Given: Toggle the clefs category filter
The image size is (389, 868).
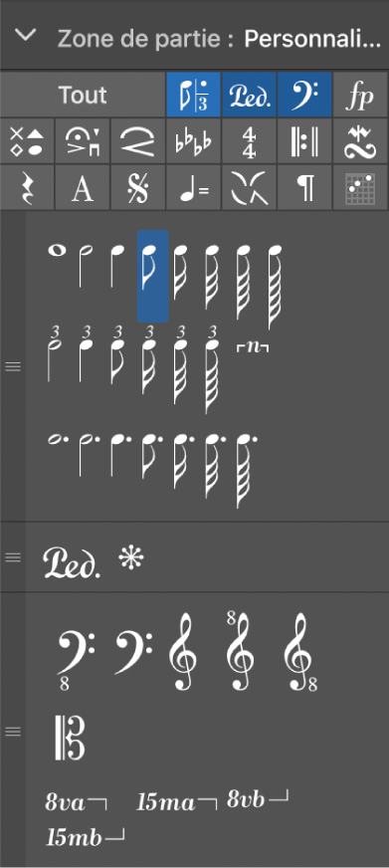Looking at the screenshot, I should [x=304, y=95].
